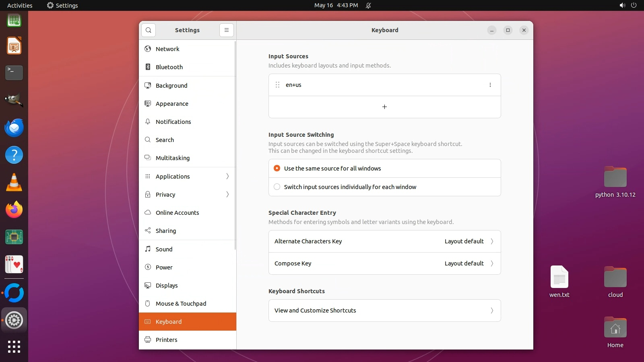Viewport: 644px width, 362px height.
Task: Click the three-dot menu for en+us
Action: (490, 85)
